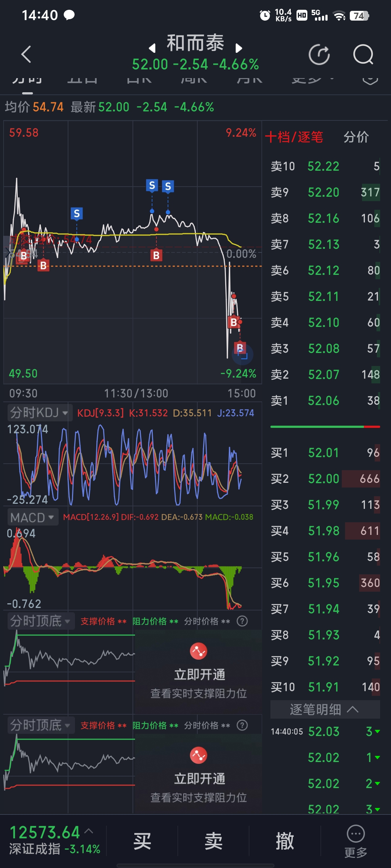Viewport: 391px width, 868px height.
Task: Tap the back arrow icon
Action: (x=26, y=54)
